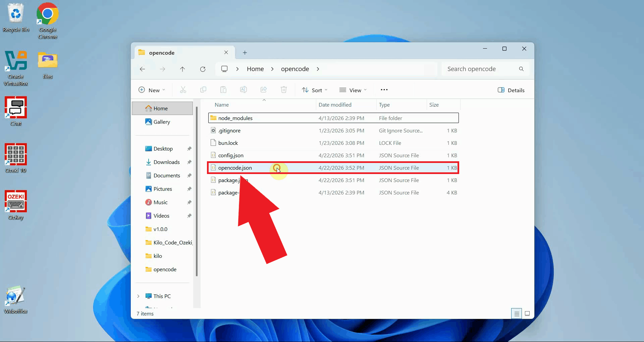Expand chevron after Home in address bar
Image resolution: width=644 pixels, height=342 pixels.
(272, 69)
